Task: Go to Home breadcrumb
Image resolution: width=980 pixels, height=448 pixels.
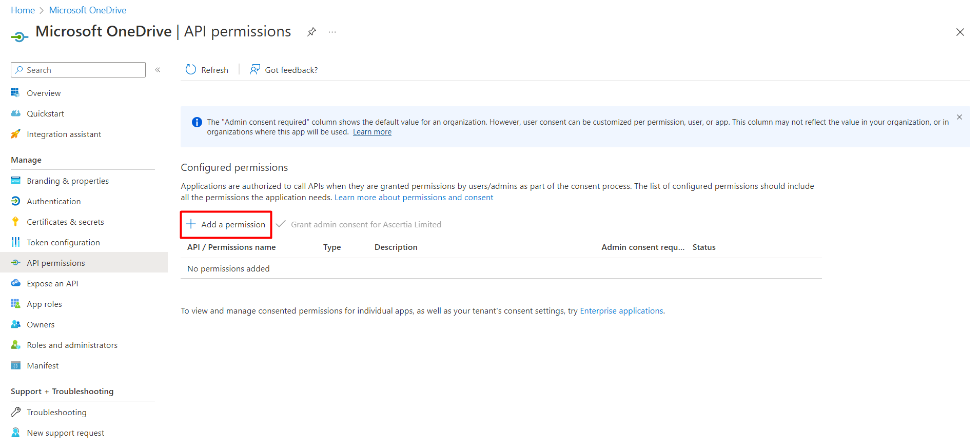Action: [x=23, y=10]
